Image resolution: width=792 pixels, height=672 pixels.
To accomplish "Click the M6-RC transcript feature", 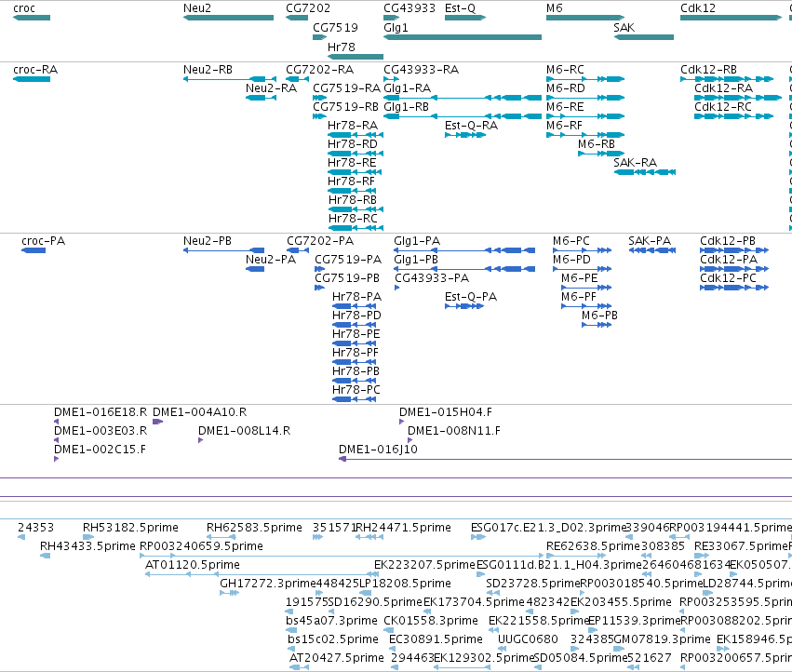I will pyautogui.click(x=585, y=79).
